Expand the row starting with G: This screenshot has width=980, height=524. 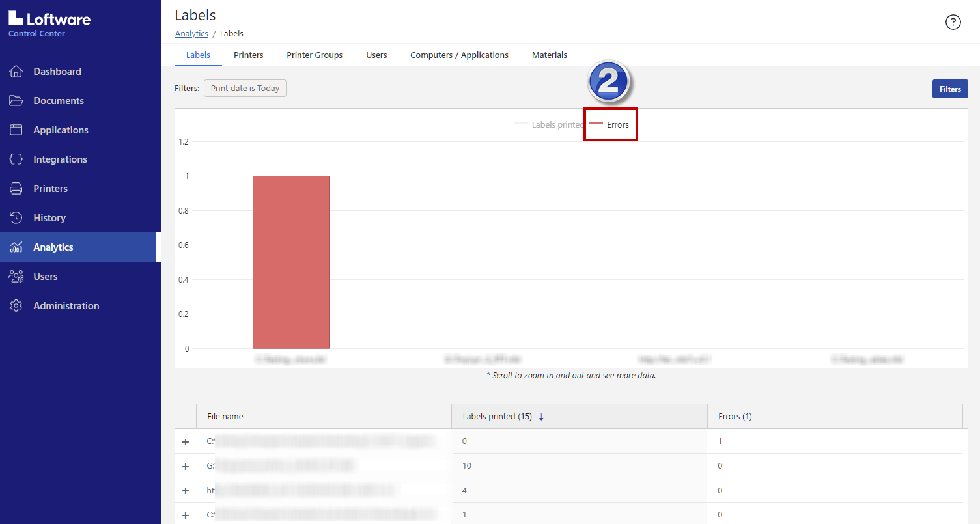(x=186, y=466)
